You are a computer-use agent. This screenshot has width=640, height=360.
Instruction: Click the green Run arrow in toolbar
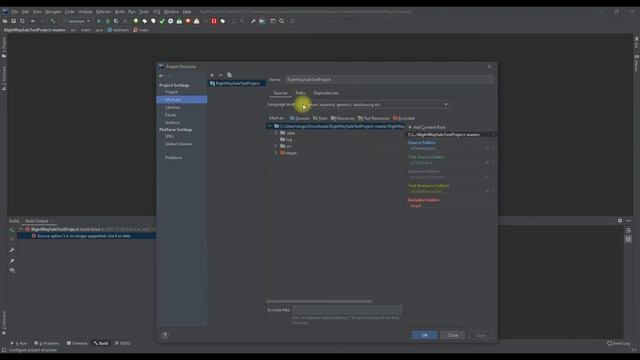[x=98, y=21]
